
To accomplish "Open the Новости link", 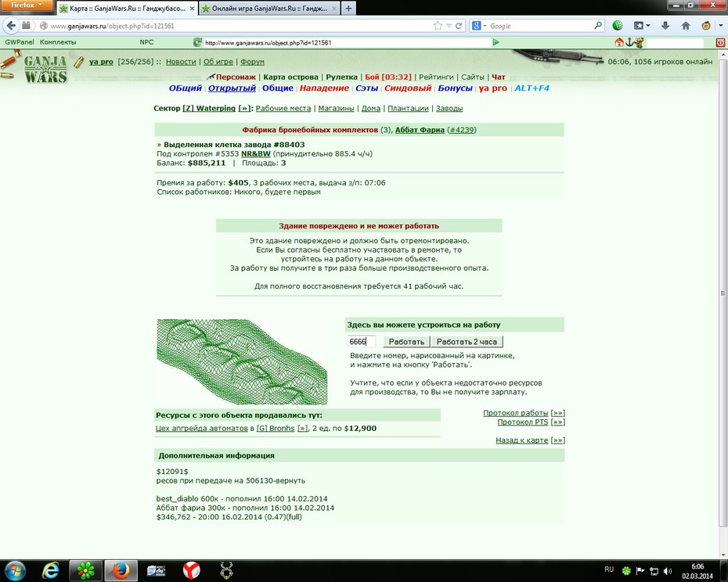I will tap(181, 62).
